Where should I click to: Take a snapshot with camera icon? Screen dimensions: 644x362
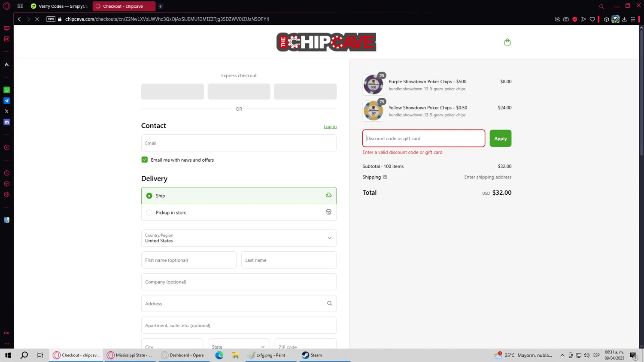(566, 19)
